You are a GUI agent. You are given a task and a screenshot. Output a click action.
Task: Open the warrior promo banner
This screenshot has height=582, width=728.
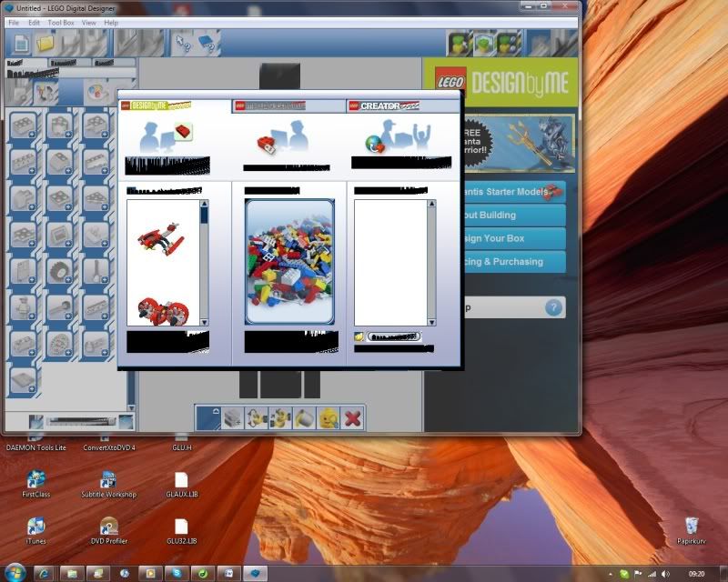click(x=519, y=144)
